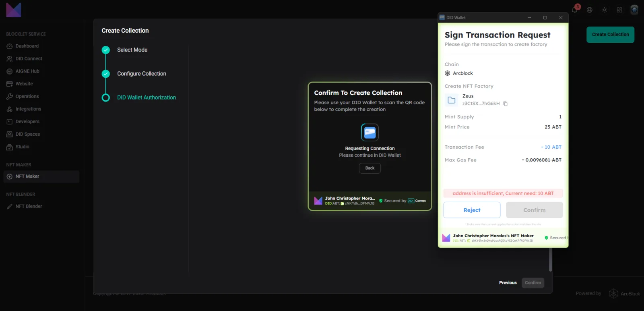Click the struck-through Max Gas Fee value
Image resolution: width=644 pixels, height=311 pixels.
(542, 160)
